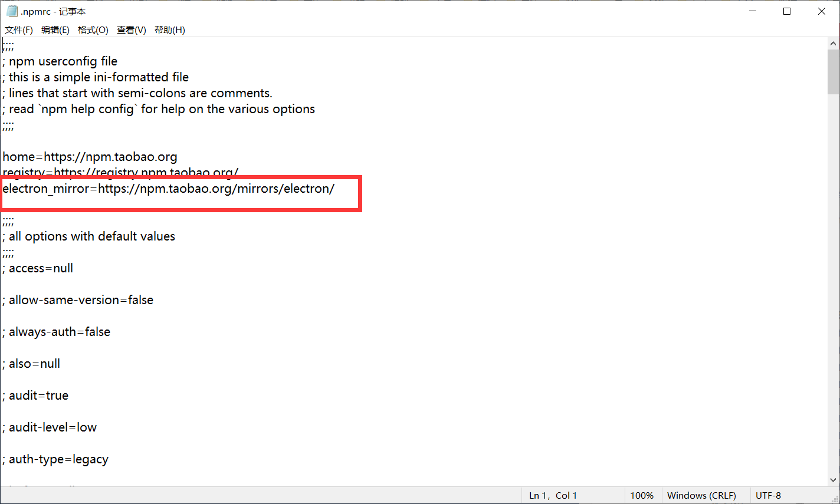Image resolution: width=840 pixels, height=504 pixels.
Task: Click the scrollbar down arrow
Action: click(x=834, y=480)
